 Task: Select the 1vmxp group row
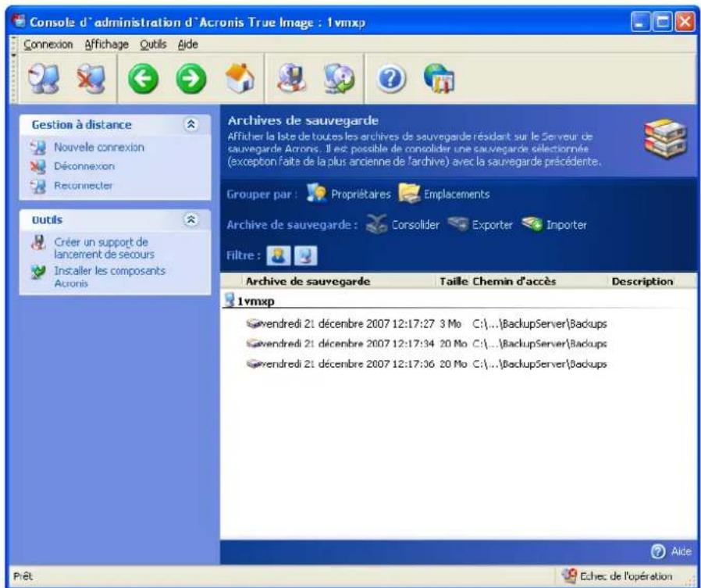[x=458, y=301]
